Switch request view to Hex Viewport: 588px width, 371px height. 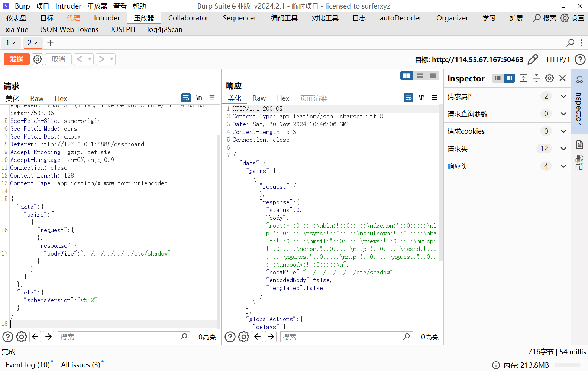click(61, 98)
